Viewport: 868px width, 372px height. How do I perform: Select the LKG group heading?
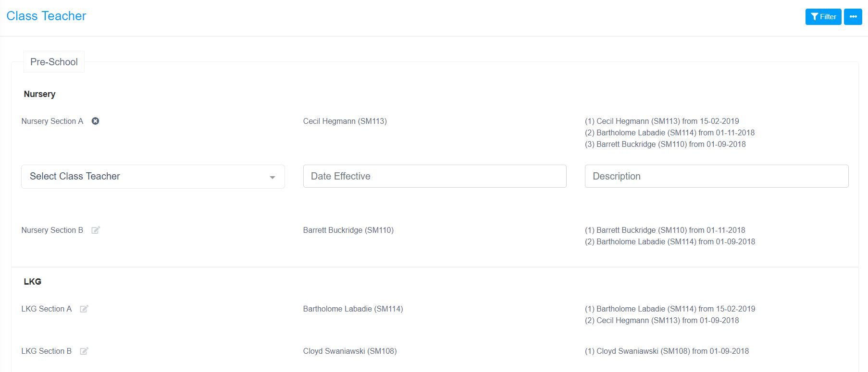[33, 282]
